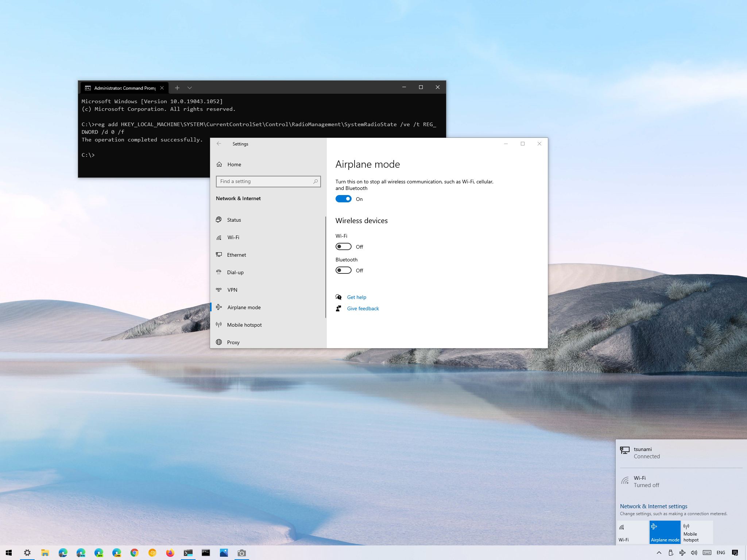The height and width of the screenshot is (560, 747).
Task: Go to the Wi-Fi settings page
Action: (x=268, y=237)
